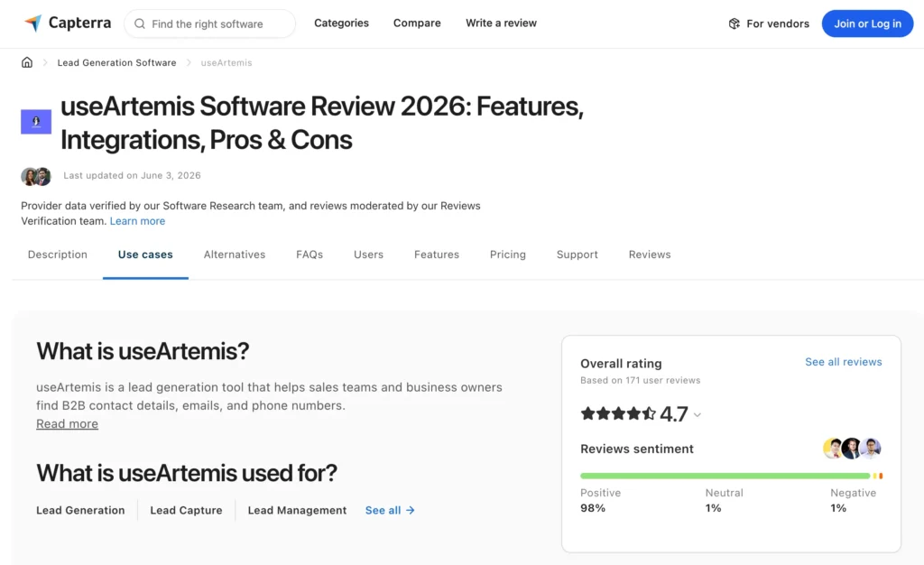
Task: Switch to the Features tab
Action: coord(437,255)
